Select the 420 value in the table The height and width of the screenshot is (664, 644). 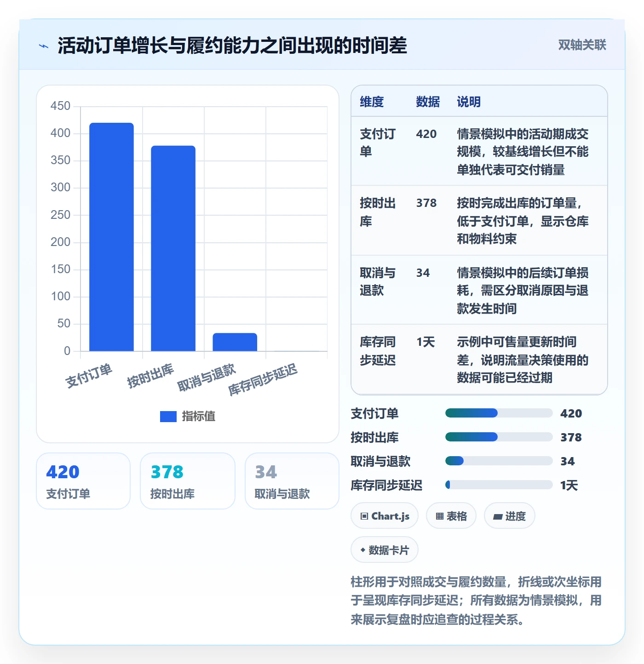coord(426,134)
